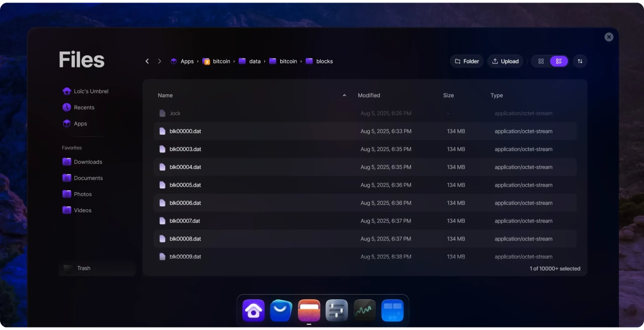Open the Home app in dock

tap(254, 310)
